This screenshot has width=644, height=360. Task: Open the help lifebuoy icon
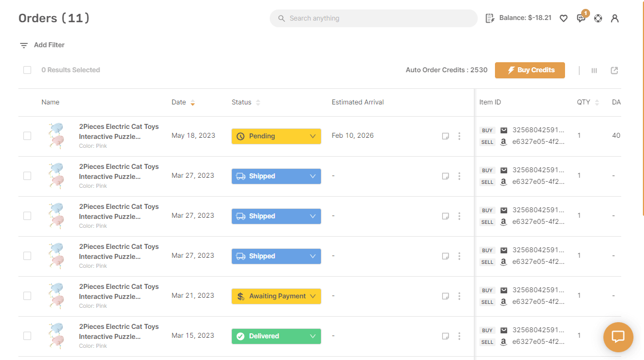[598, 18]
